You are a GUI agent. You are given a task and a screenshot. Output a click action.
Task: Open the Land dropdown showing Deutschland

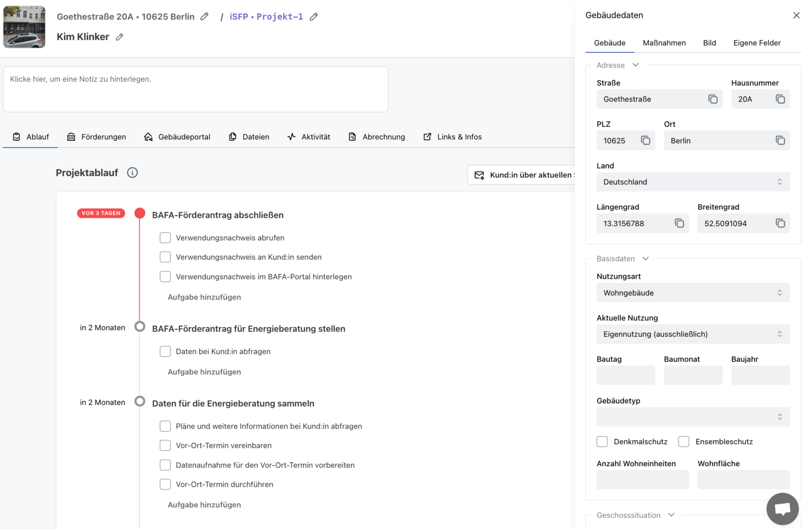pyautogui.click(x=693, y=182)
